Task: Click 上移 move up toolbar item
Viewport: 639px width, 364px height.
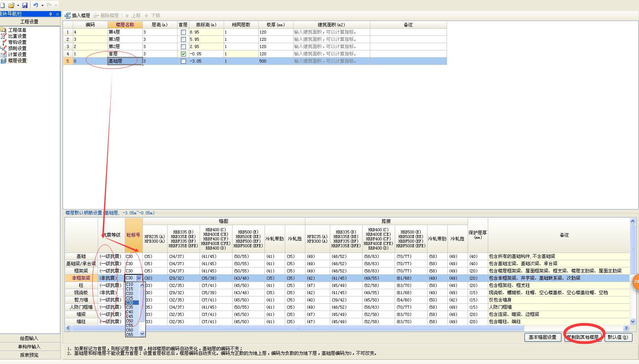Action: point(133,16)
